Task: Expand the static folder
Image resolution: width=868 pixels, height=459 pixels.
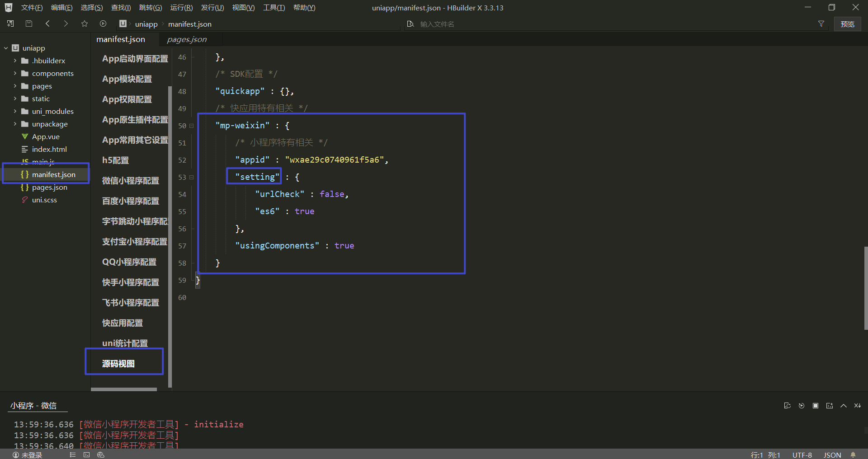Action: tap(15, 98)
